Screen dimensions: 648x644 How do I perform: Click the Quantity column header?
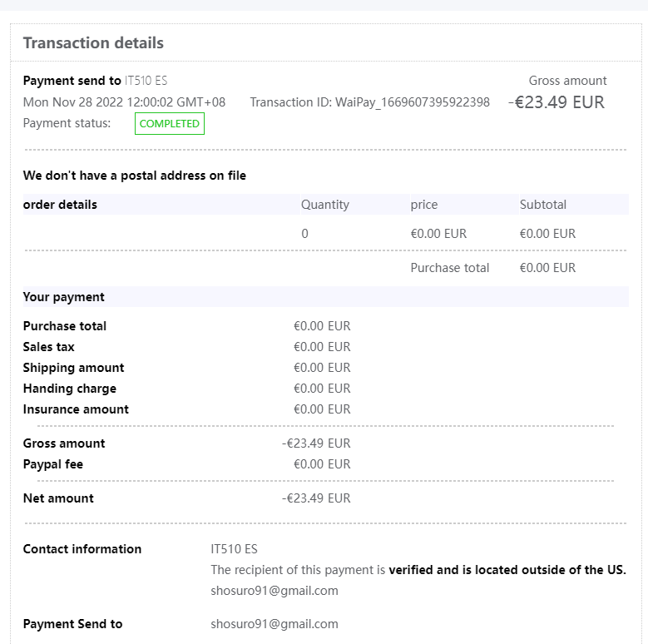click(x=324, y=205)
